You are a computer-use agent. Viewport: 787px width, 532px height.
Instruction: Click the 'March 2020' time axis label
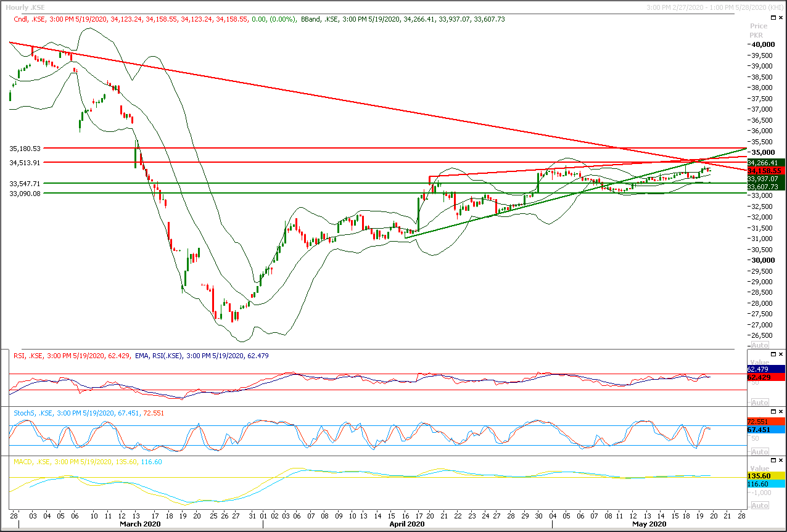[140, 524]
